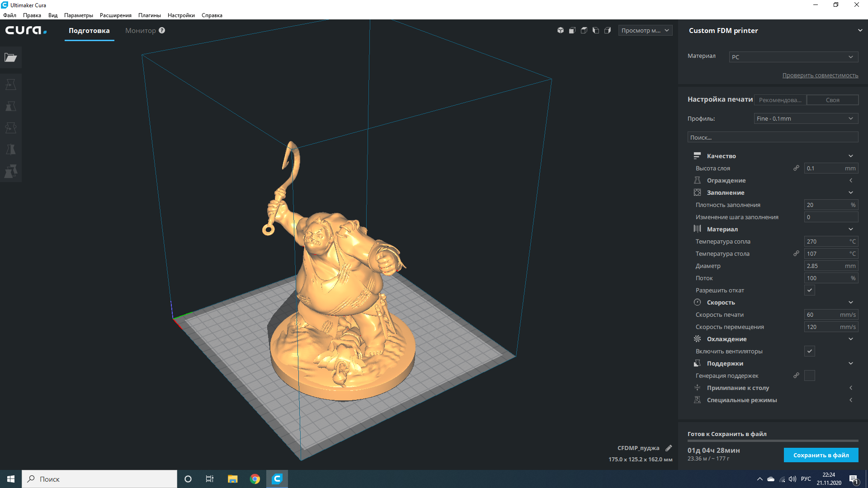This screenshot has height=488, width=868.
Task: Switch to left side camera view icon
Action: (596, 30)
